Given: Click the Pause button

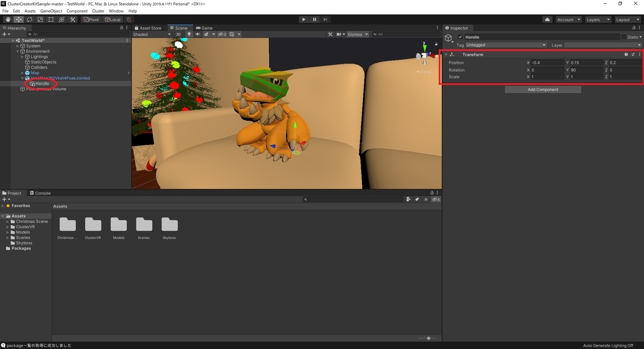Looking at the screenshot, I should tap(314, 19).
